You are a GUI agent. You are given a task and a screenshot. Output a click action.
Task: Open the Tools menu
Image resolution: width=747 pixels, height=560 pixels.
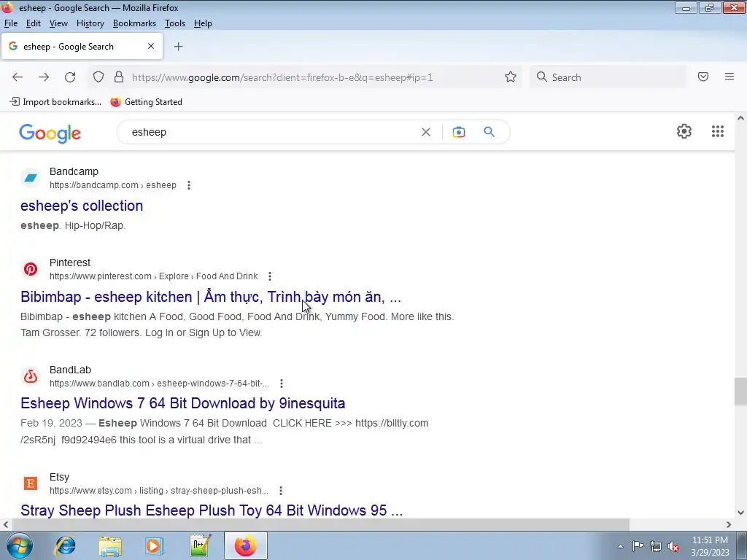click(175, 23)
